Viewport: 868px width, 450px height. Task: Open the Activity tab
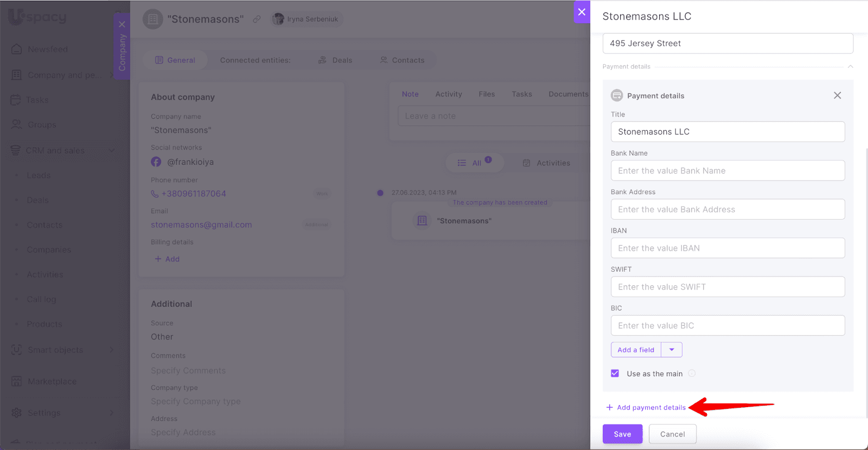[449, 94]
